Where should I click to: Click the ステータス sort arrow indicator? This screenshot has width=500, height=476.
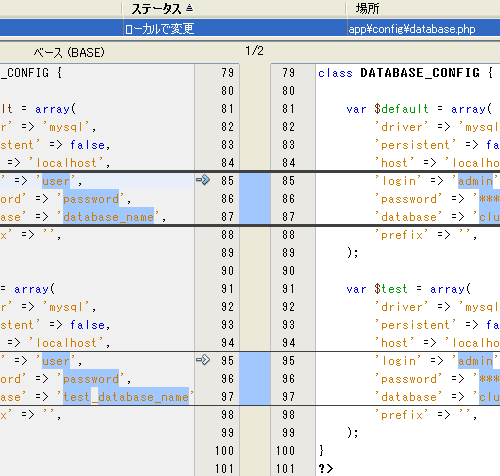(189, 8)
